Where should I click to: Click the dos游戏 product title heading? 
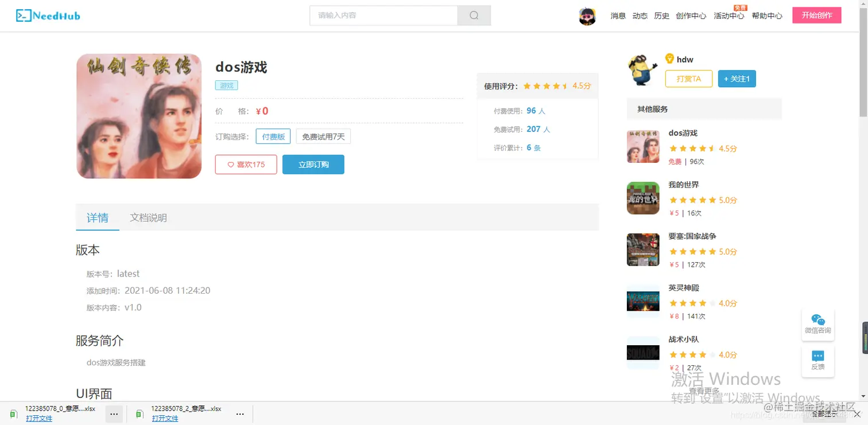point(241,67)
